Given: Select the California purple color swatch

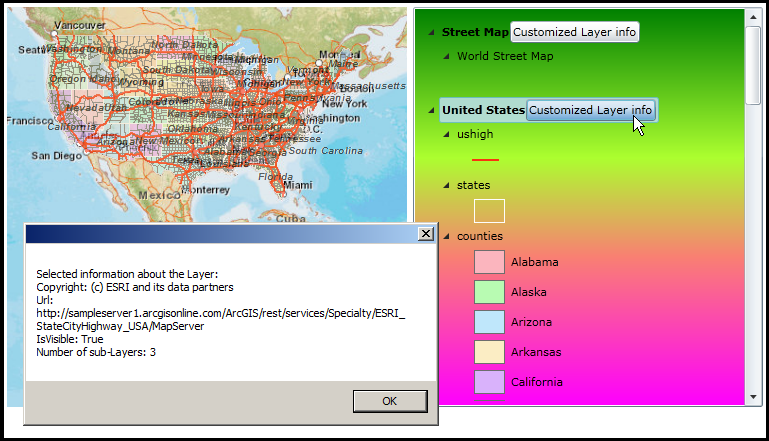Looking at the screenshot, I should click(489, 382).
